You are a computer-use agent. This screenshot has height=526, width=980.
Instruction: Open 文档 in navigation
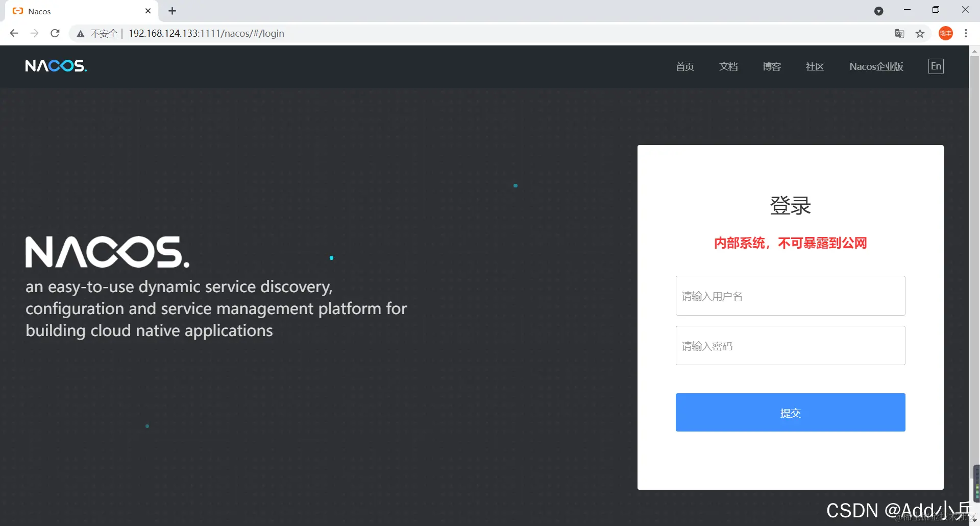(x=728, y=66)
